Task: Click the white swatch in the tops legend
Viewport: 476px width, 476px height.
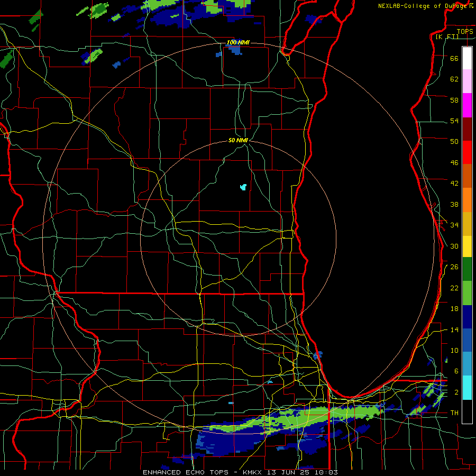Action: (467, 58)
